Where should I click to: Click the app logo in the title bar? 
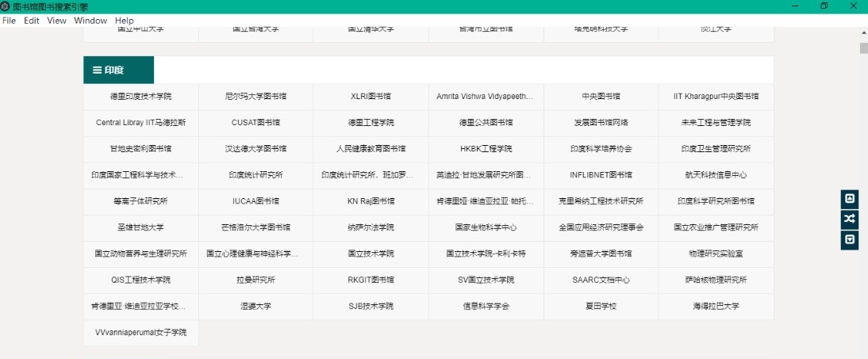[6, 6]
